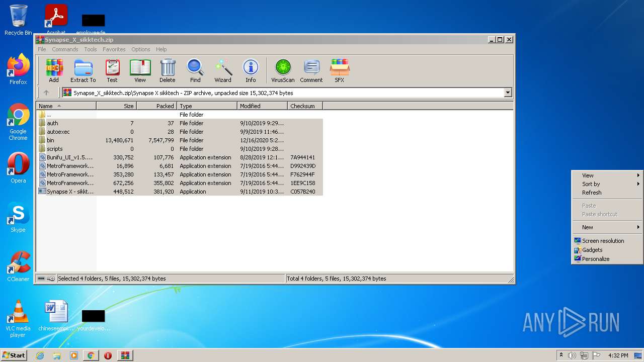Screen dimensions: 644x362
Task: Select Bunifu_UI_v1.5 file row
Action: click(180, 157)
